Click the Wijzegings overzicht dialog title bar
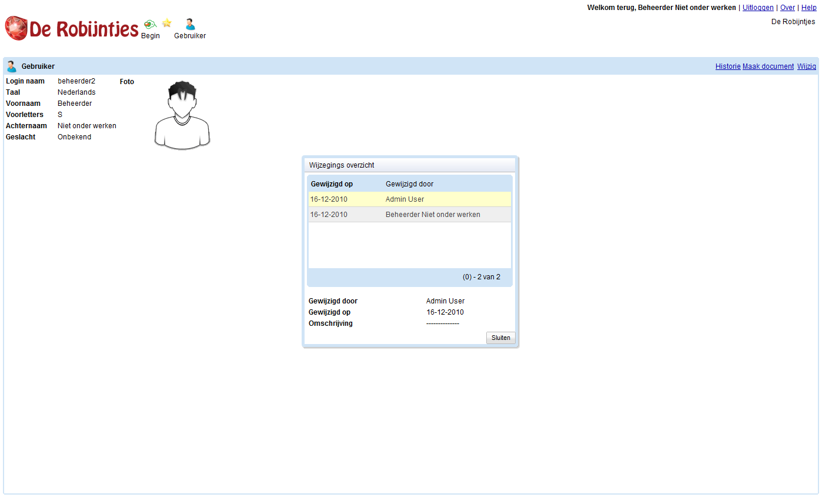This screenshot has width=822, height=504. pyautogui.click(x=409, y=165)
